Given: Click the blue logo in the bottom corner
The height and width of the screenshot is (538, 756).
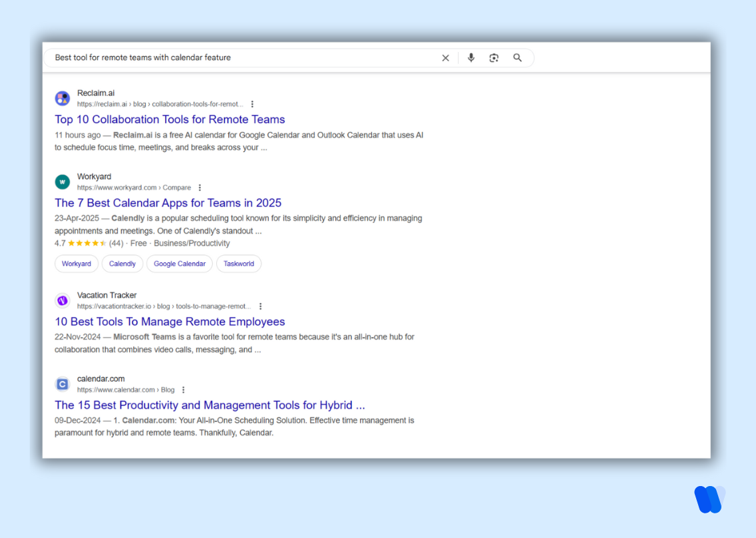Looking at the screenshot, I should coord(709,500).
